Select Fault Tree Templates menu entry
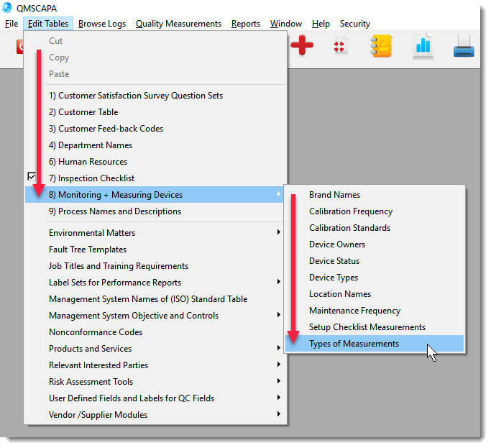The image size is (491, 448). [x=88, y=250]
